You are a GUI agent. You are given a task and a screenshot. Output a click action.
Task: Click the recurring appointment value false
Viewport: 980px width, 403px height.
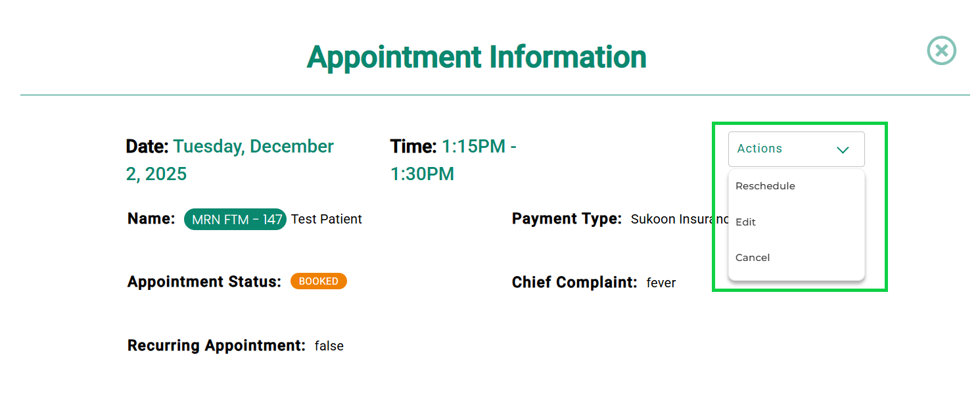(x=329, y=346)
